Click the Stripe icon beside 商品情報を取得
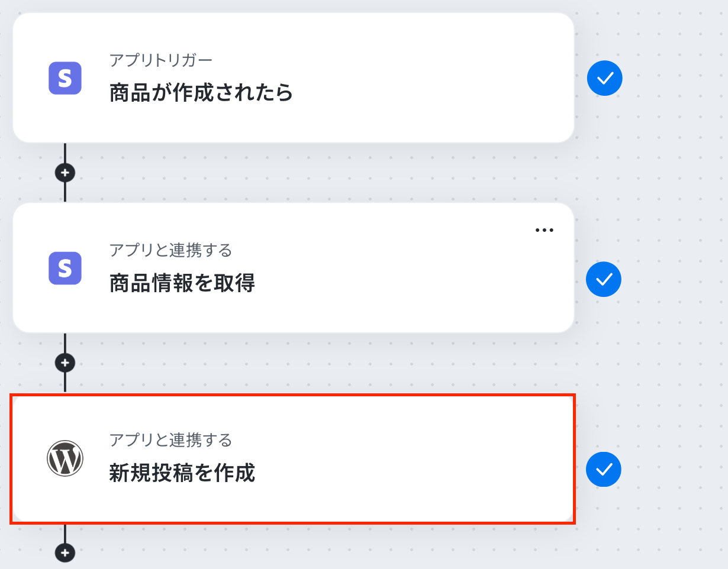 coord(65,268)
